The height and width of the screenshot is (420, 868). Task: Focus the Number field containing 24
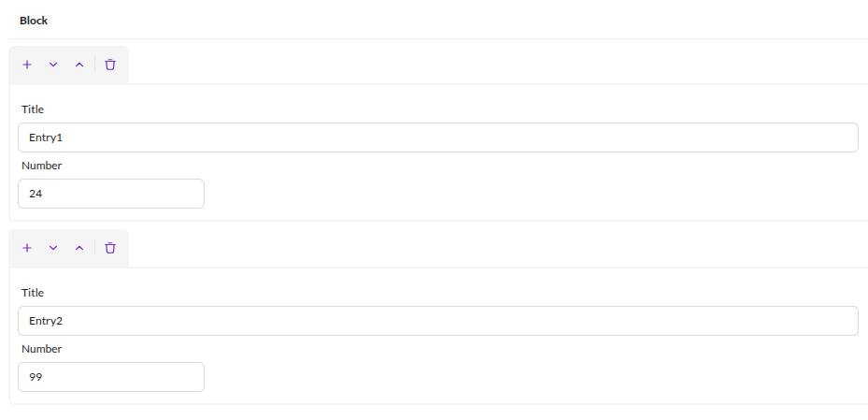tap(111, 194)
